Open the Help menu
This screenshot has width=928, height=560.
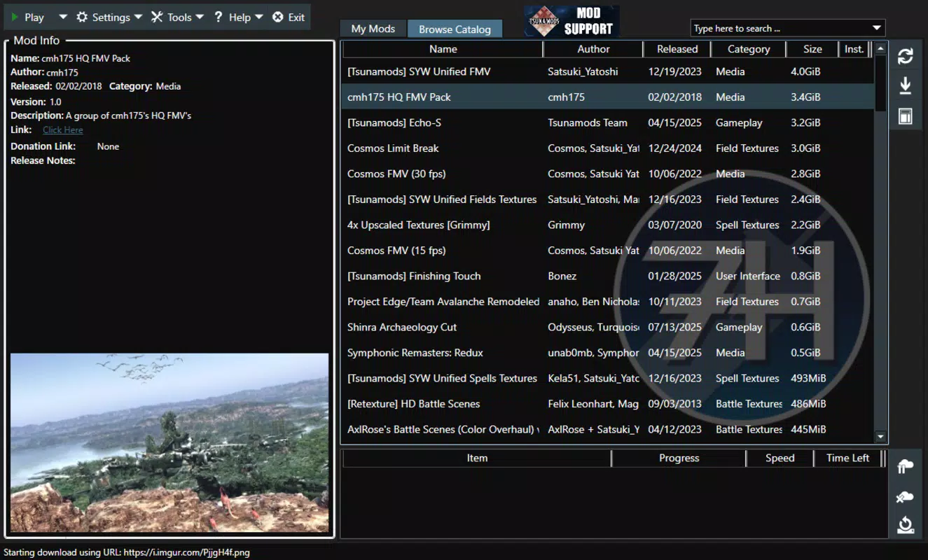tap(238, 17)
